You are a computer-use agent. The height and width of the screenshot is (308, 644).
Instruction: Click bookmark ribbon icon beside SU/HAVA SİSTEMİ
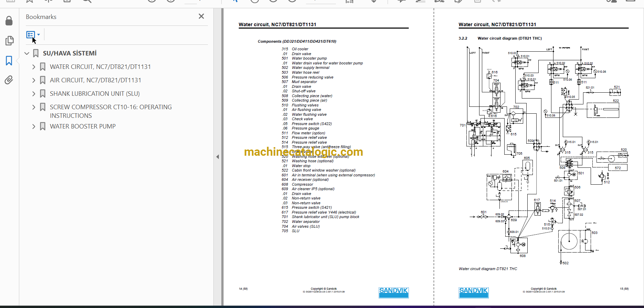pyautogui.click(x=36, y=53)
